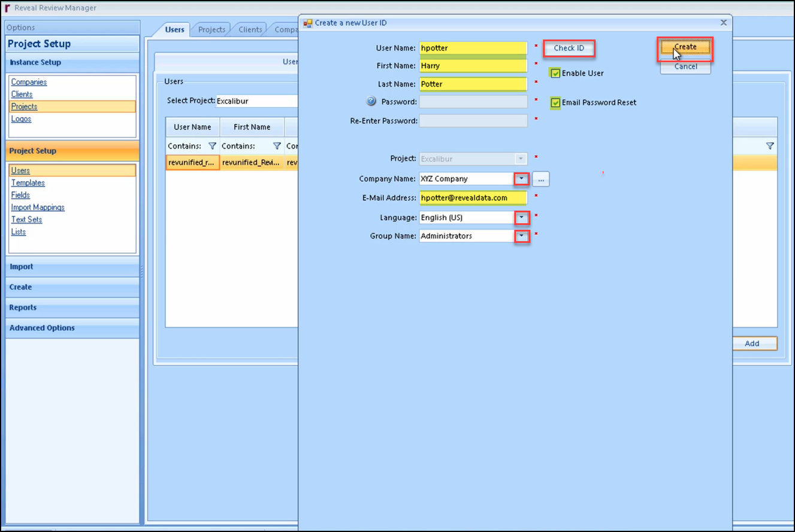Open the disabled Project dropdown showing Excalibur
The image size is (795, 532).
(x=521, y=159)
